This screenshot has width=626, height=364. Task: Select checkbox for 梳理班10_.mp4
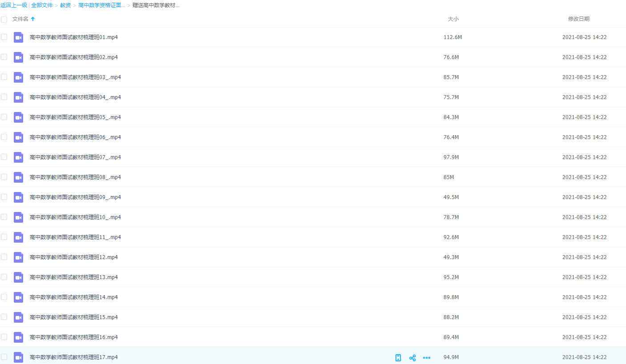tap(4, 217)
